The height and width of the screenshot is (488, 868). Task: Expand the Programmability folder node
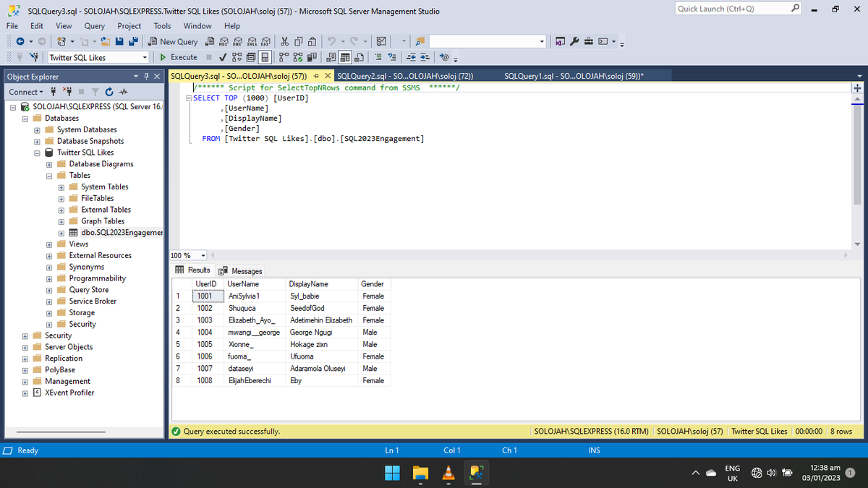coord(50,278)
